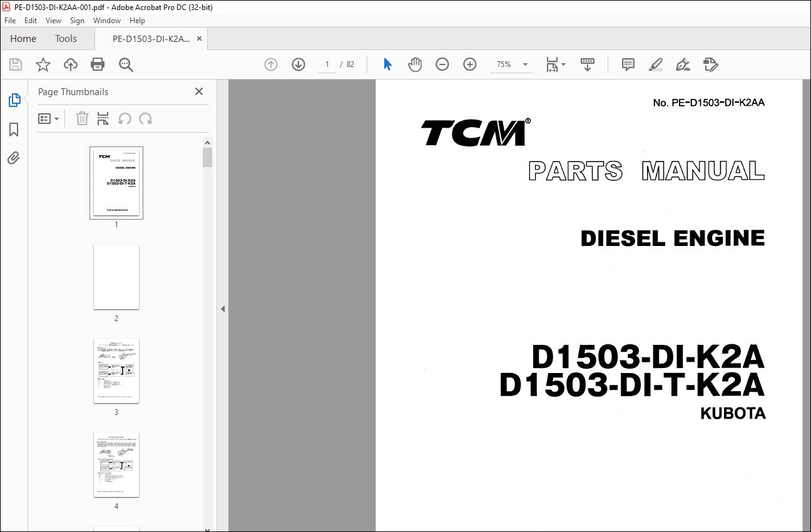Open the find text magnifier tool
The image size is (811, 532).
pos(126,64)
